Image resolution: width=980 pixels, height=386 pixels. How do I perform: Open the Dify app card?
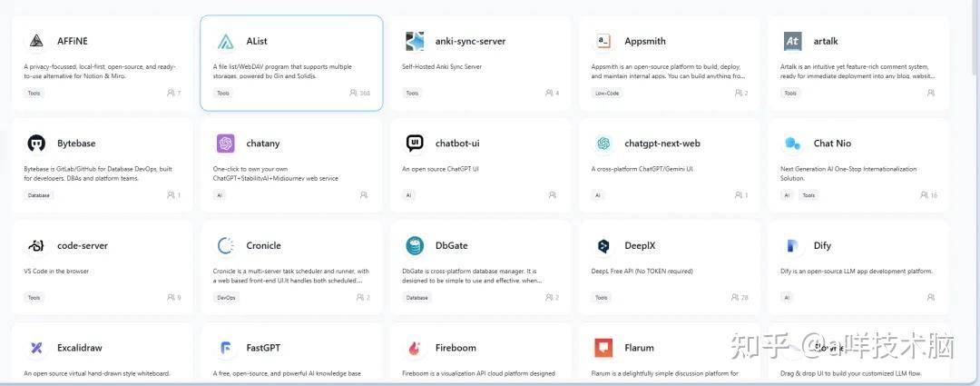click(858, 269)
